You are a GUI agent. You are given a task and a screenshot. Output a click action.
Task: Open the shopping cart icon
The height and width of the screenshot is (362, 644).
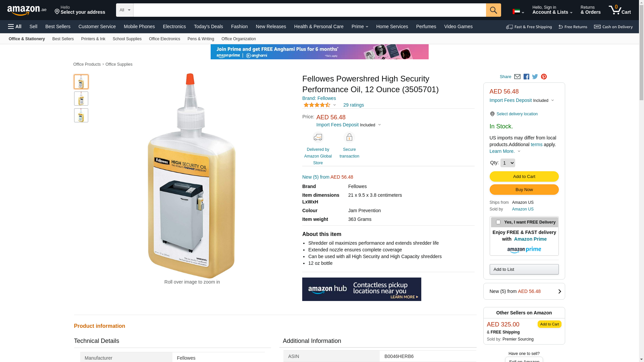pos(619,10)
